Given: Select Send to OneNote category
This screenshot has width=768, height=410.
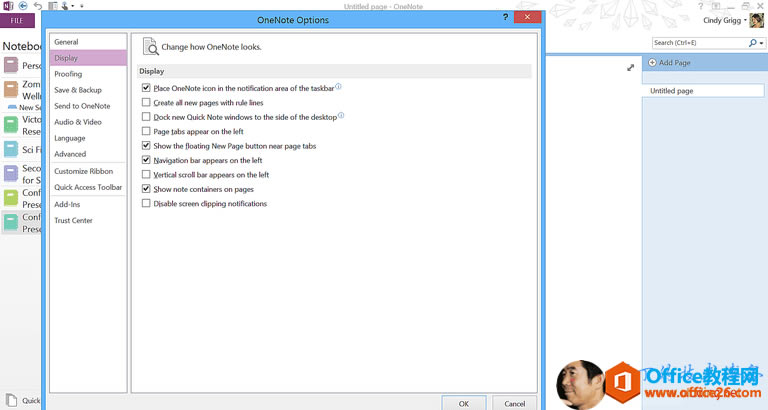Looking at the screenshot, I should coord(88,106).
